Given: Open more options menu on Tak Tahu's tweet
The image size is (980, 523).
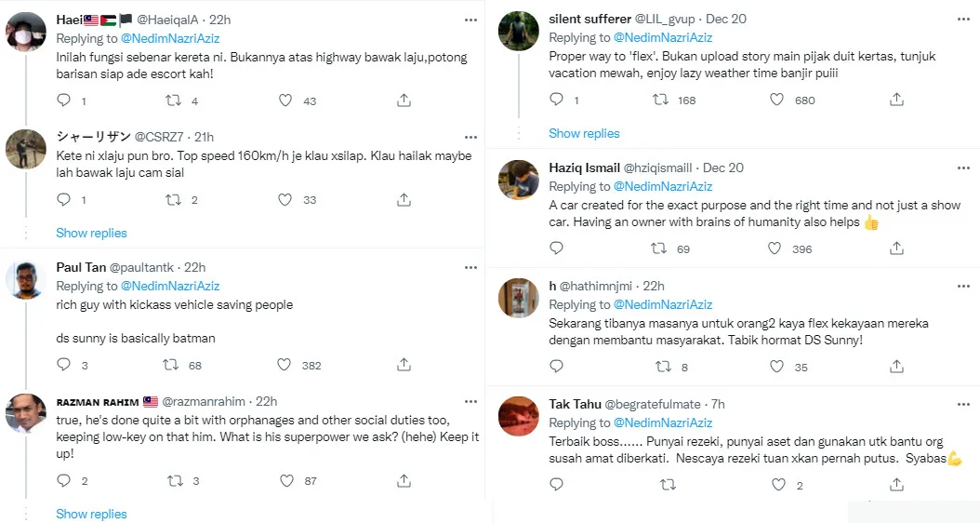Looking at the screenshot, I should point(963,404).
